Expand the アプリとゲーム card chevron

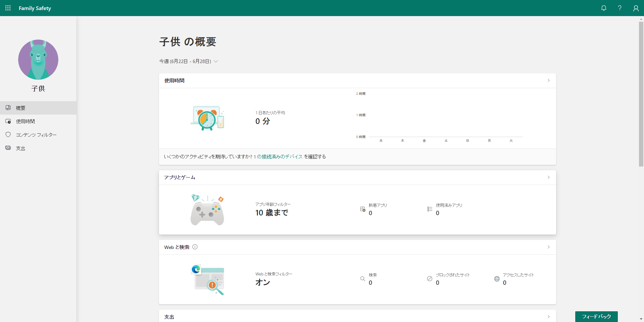click(549, 177)
